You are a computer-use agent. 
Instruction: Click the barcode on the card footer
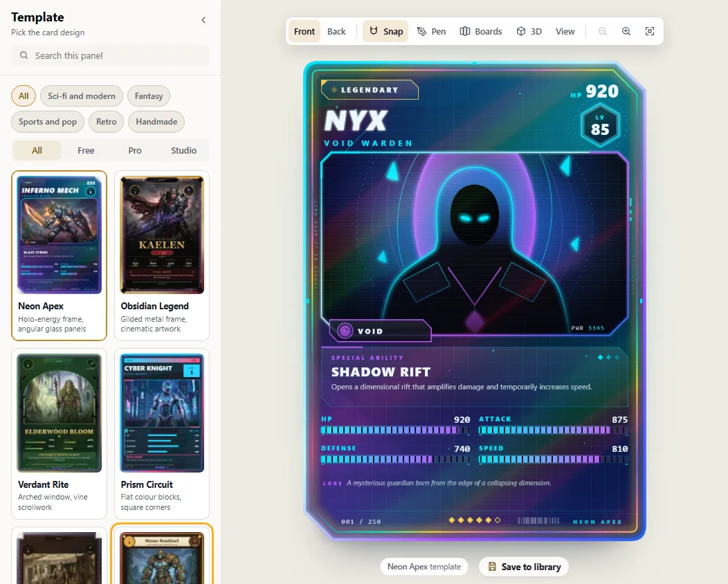click(538, 520)
